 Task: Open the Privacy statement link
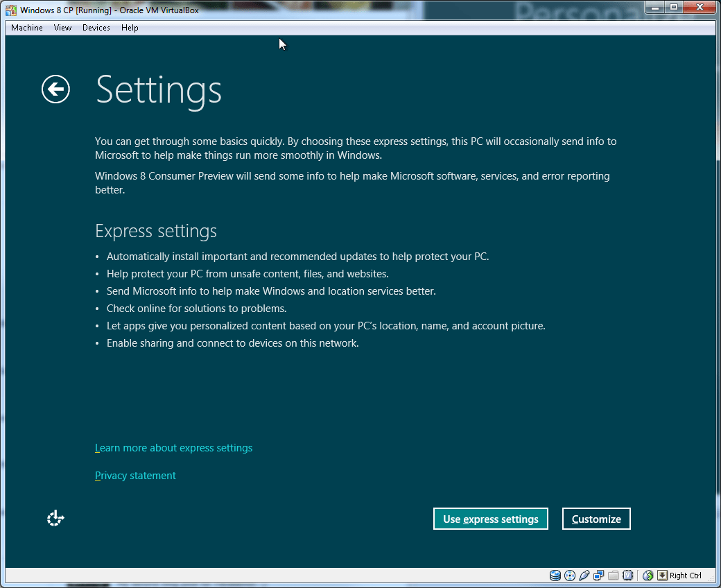pyautogui.click(x=135, y=476)
